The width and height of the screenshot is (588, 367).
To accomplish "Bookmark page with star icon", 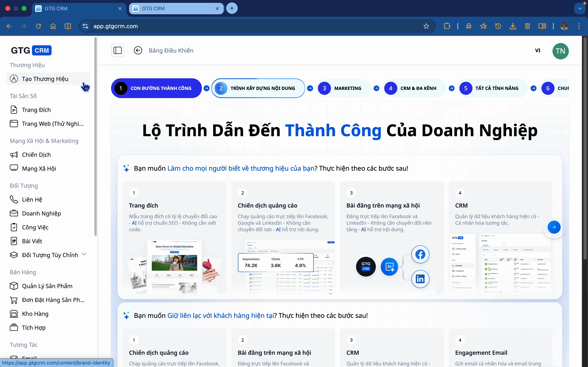I will click(x=426, y=26).
